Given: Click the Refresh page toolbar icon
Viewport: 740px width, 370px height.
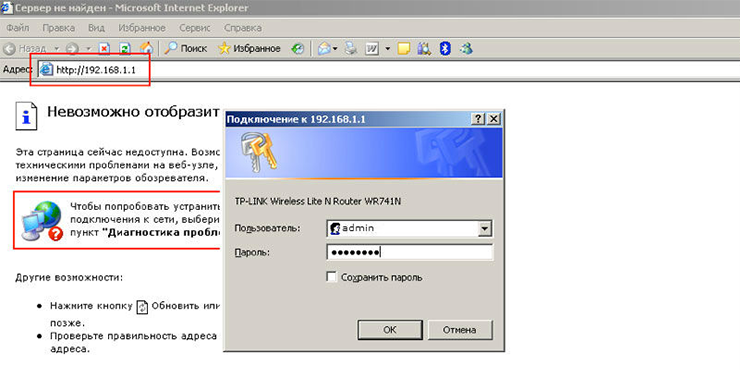Looking at the screenshot, I should click(125, 49).
